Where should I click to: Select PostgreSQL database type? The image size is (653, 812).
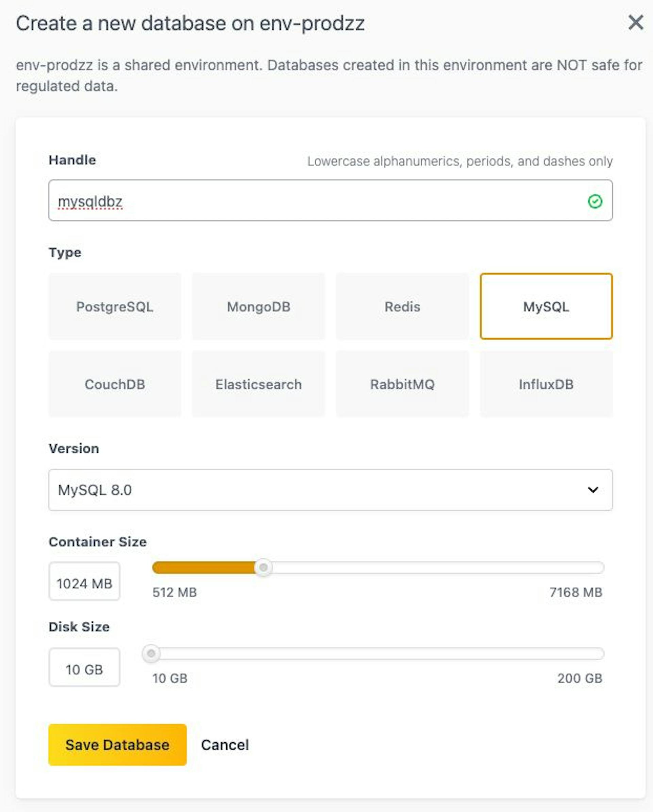(x=115, y=307)
